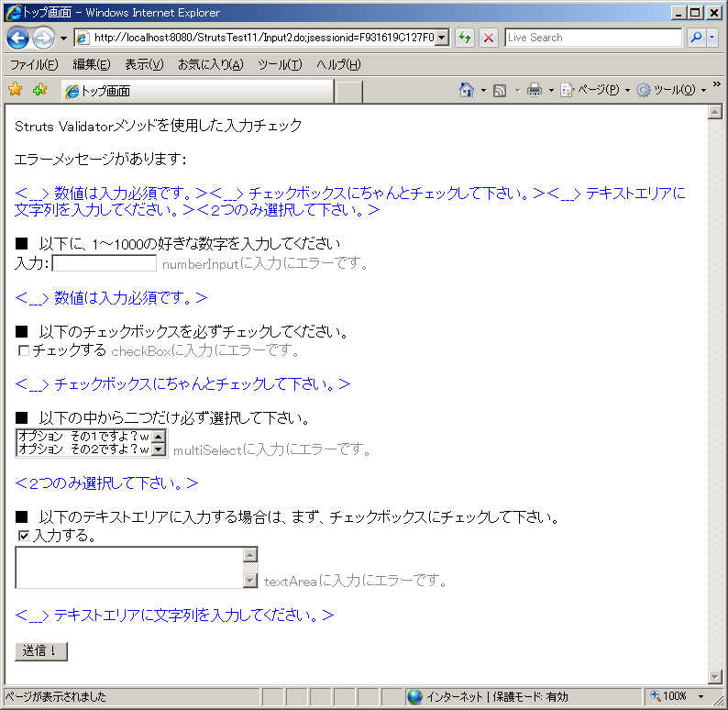Select the トップ画面 browser tab

coord(198,91)
